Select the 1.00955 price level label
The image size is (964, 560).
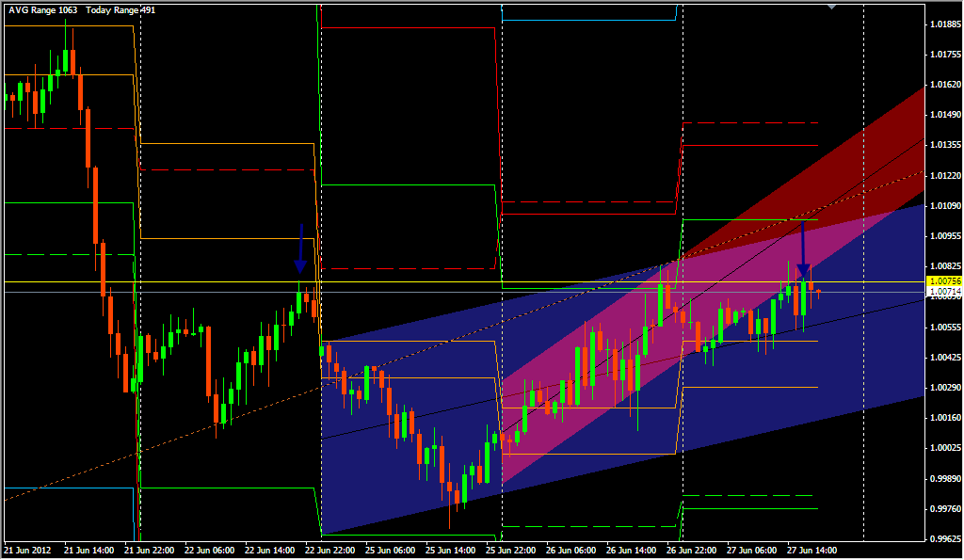pos(945,236)
